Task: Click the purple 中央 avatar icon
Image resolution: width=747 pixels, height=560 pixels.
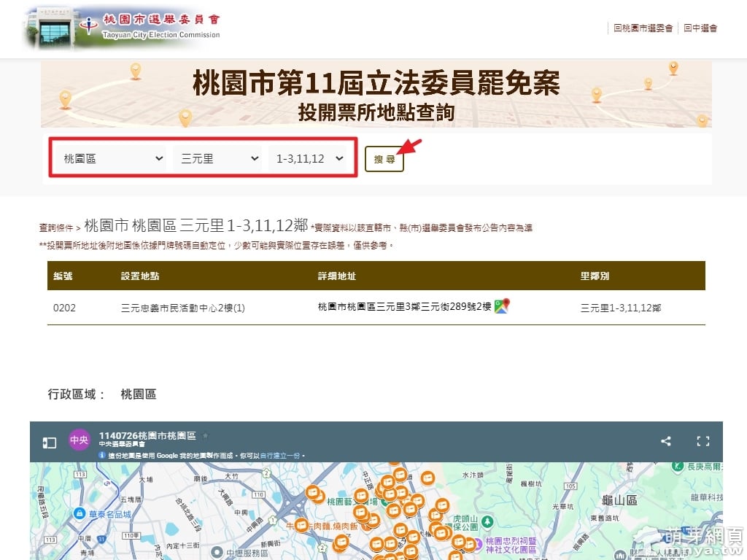Action: click(80, 440)
